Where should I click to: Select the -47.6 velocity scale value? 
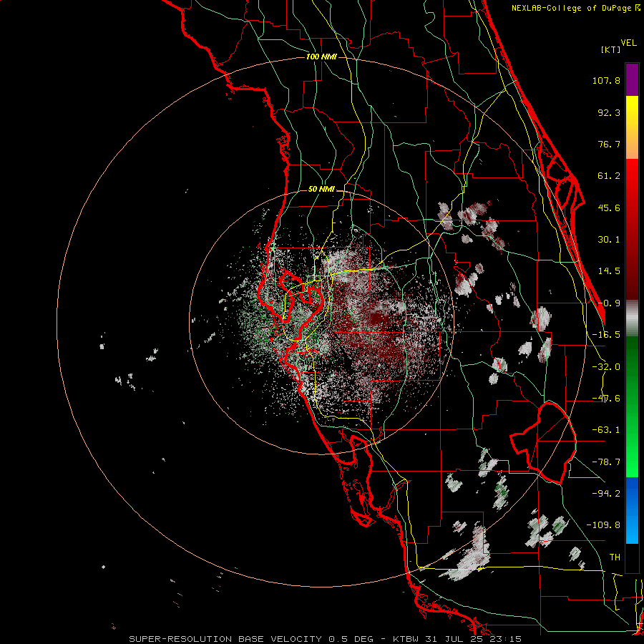(606, 399)
